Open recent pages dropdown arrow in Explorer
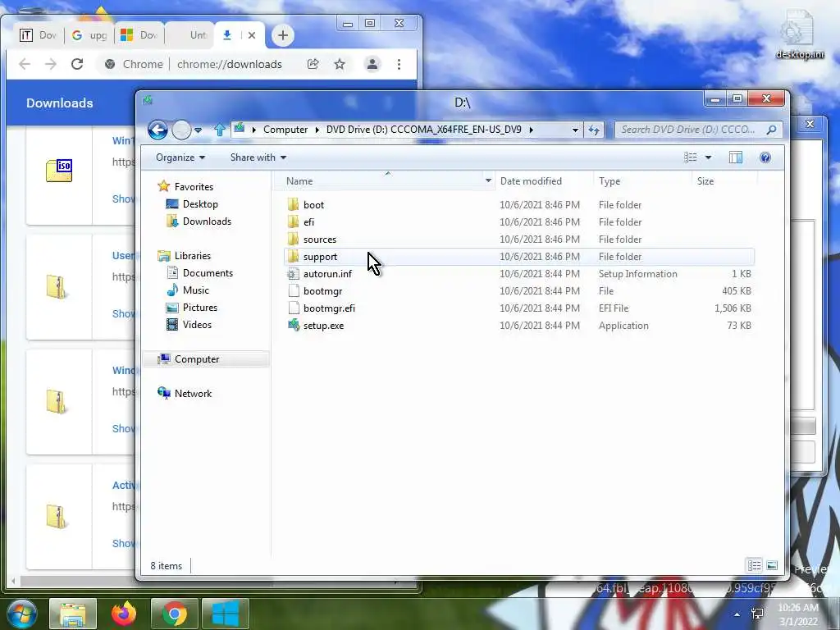Screen dimensions: 840x630 199,130
